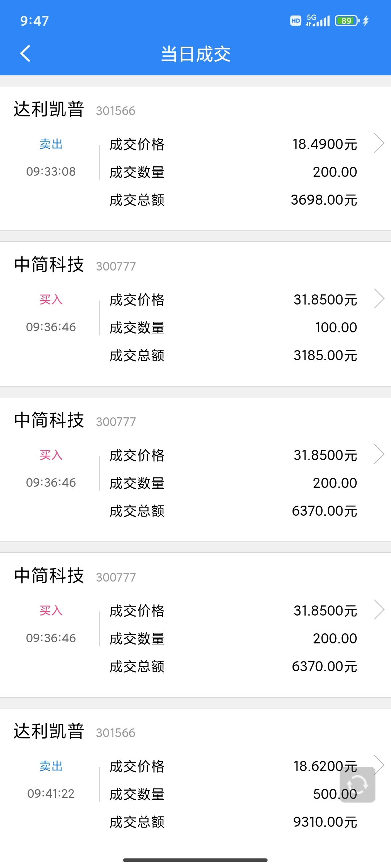This screenshot has width=391, height=868.
Task: Tap the 卖出 label at 09:41:22
Action: [x=51, y=766]
